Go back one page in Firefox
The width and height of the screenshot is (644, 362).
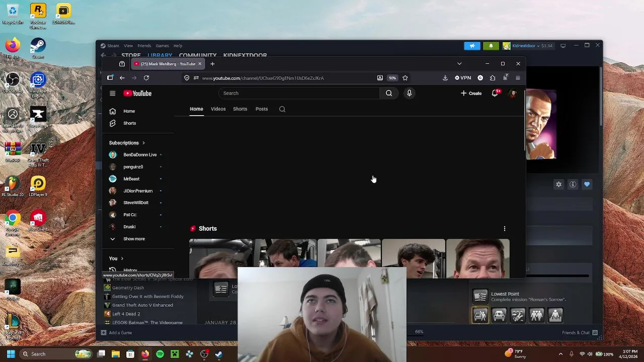click(122, 78)
